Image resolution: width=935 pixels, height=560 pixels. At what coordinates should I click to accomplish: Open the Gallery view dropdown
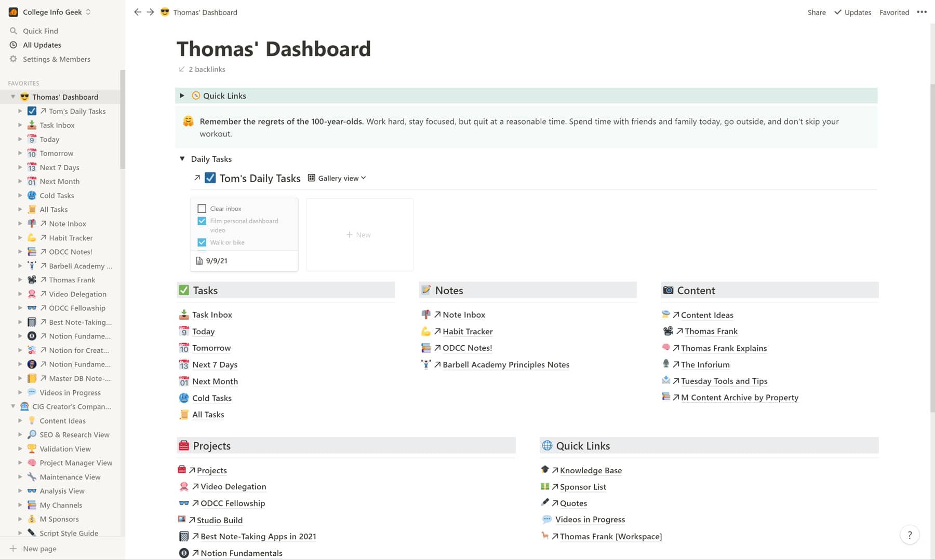point(338,178)
